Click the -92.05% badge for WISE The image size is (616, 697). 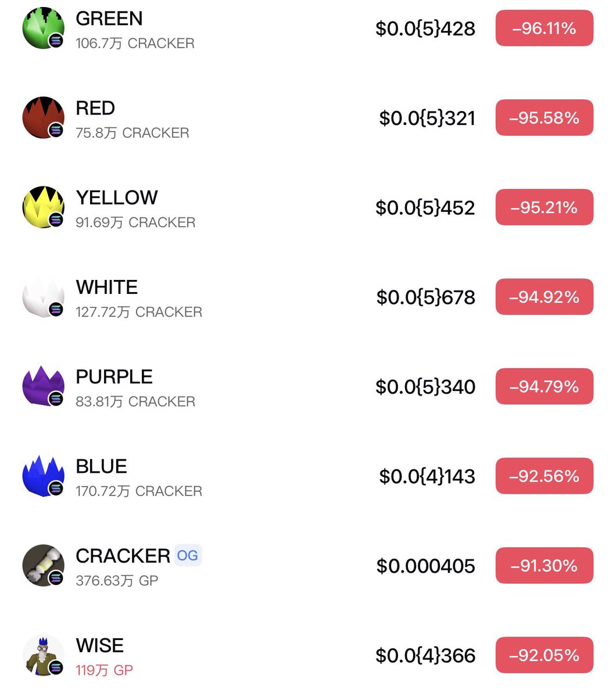[x=544, y=655]
